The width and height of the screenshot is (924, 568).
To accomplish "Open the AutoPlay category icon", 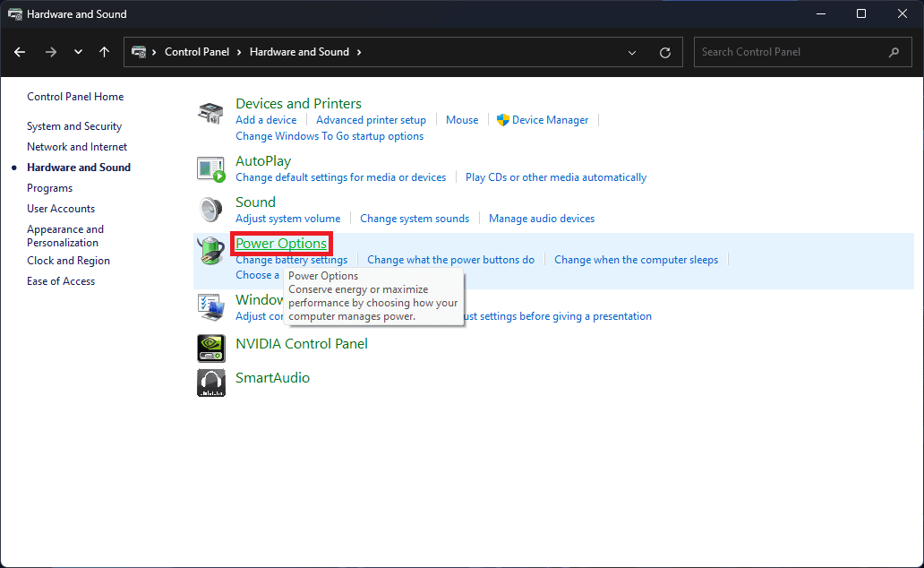I will pyautogui.click(x=210, y=168).
